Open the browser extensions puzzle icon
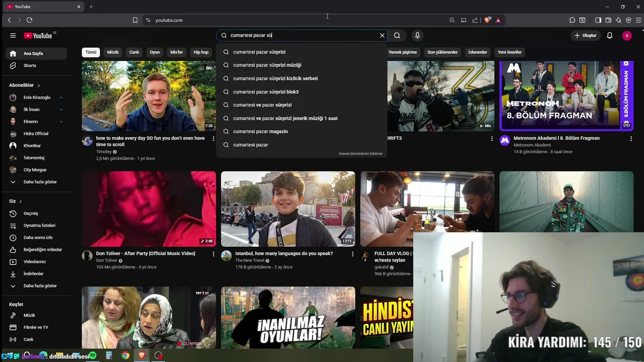 pos(572,20)
